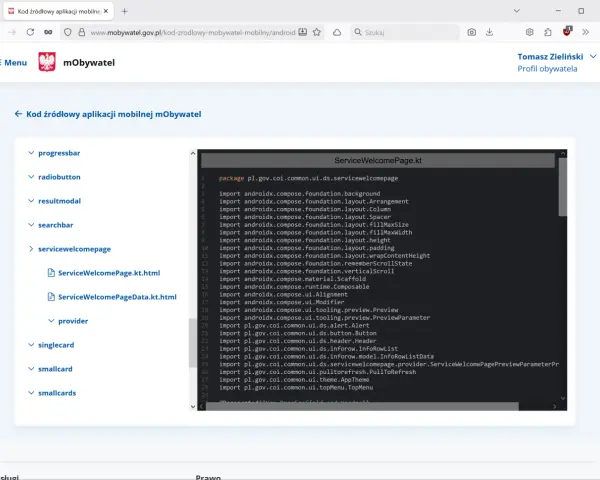Image resolution: width=600 pixels, height=480 pixels.
Task: Expand the singlecard folder
Action: point(56,345)
